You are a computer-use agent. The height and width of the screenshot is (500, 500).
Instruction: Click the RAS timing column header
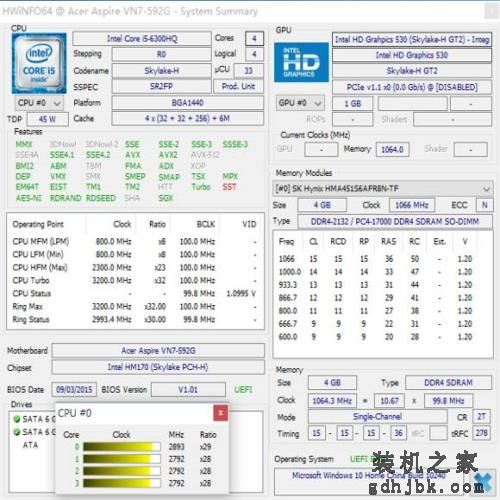pos(389,241)
